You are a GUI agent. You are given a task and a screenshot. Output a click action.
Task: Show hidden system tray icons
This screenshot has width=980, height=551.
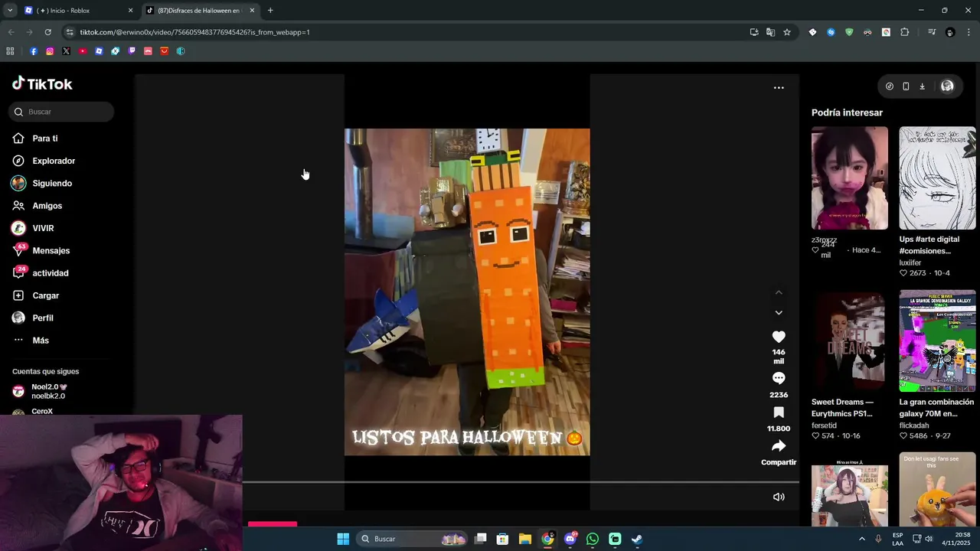coord(862,539)
